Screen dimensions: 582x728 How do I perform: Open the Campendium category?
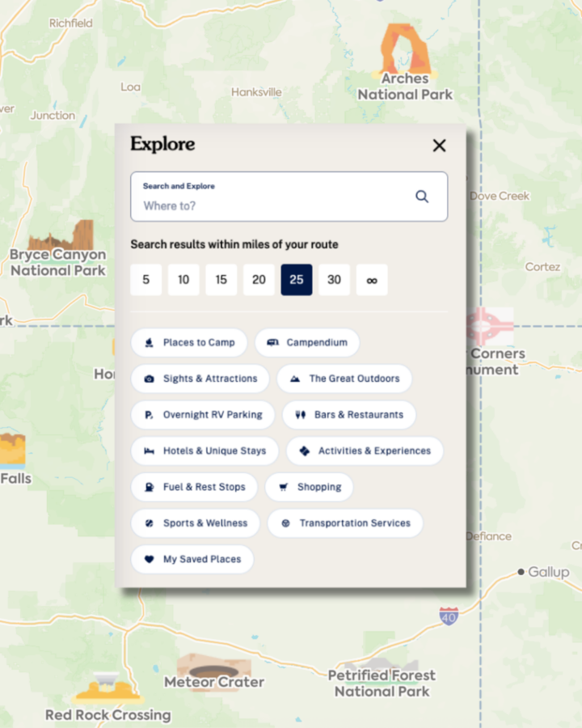tap(307, 343)
